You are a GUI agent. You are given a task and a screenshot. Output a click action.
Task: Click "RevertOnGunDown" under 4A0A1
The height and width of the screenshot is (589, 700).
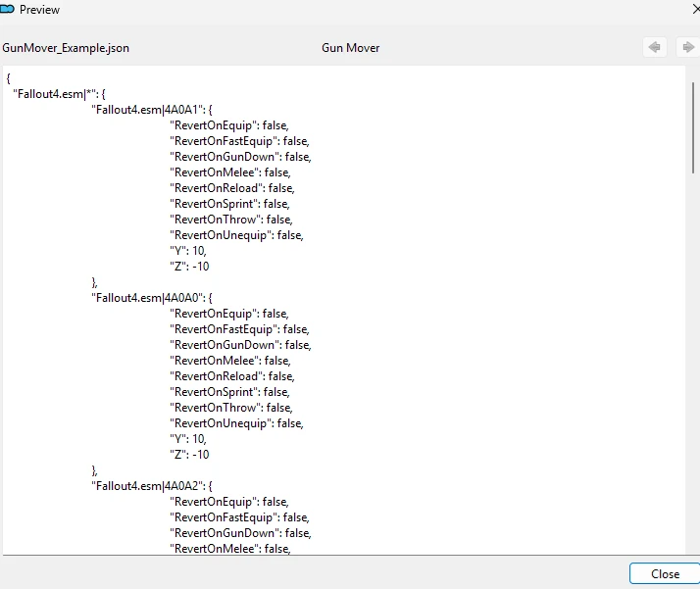click(240, 157)
